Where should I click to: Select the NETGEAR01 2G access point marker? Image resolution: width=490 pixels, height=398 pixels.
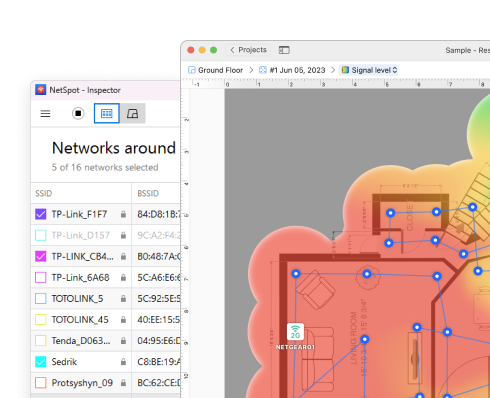click(x=295, y=332)
